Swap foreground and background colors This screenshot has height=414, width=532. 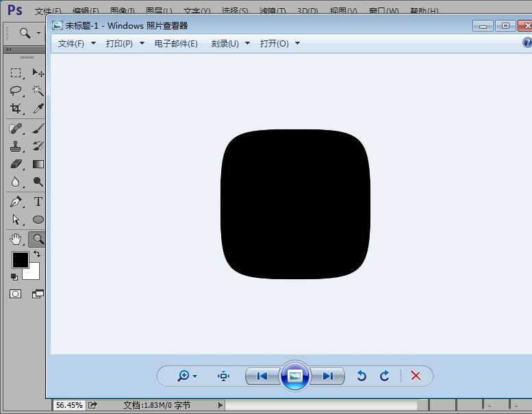click(37, 254)
